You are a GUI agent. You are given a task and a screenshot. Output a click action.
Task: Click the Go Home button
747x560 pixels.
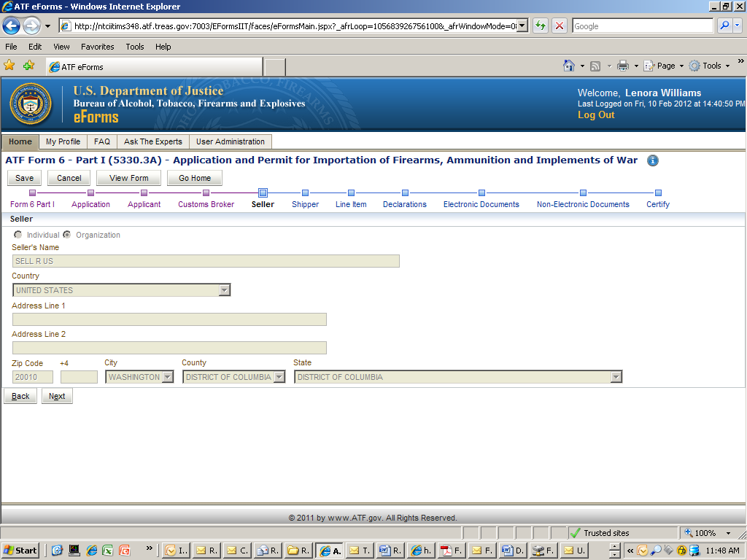[194, 178]
